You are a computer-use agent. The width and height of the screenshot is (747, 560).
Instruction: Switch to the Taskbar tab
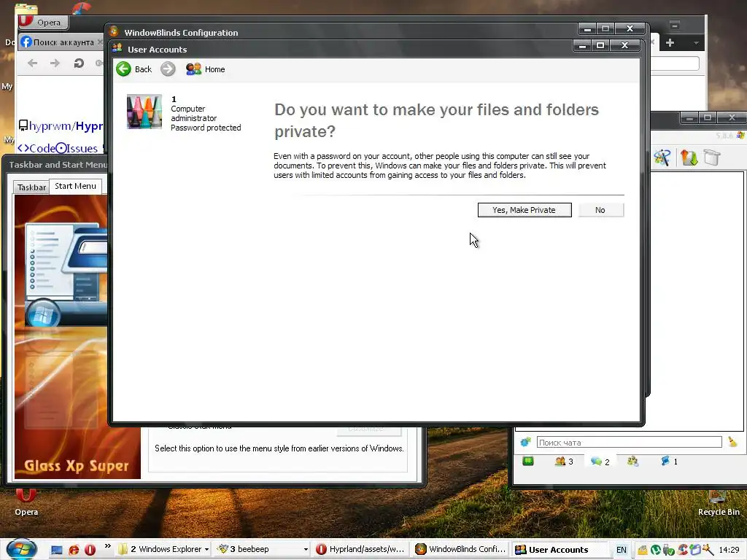[x=31, y=187]
